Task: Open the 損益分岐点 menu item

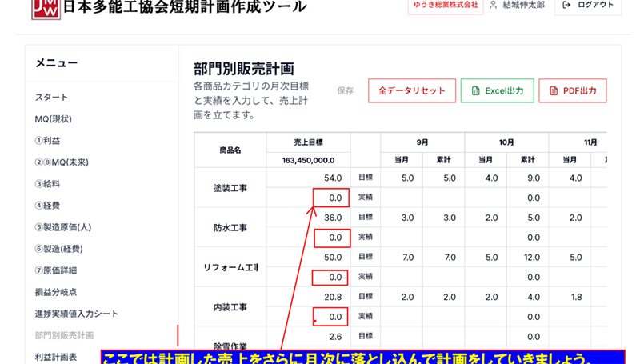Action: pyautogui.click(x=56, y=292)
